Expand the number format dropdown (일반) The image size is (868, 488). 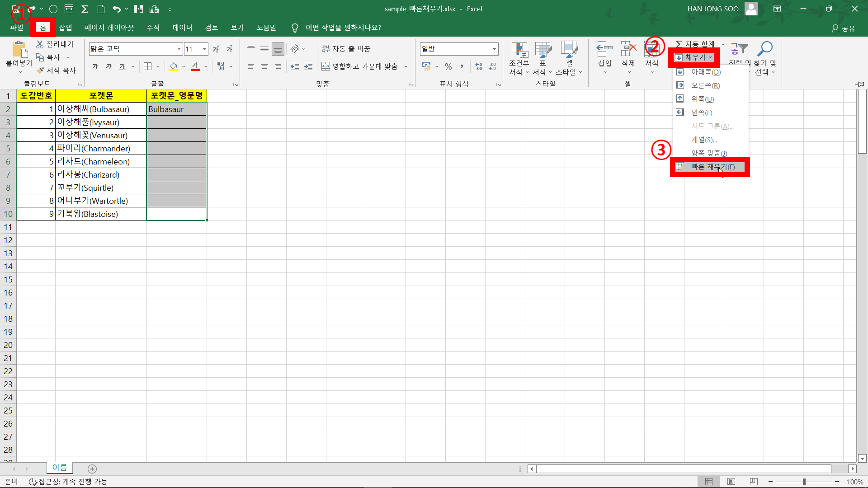coord(494,49)
